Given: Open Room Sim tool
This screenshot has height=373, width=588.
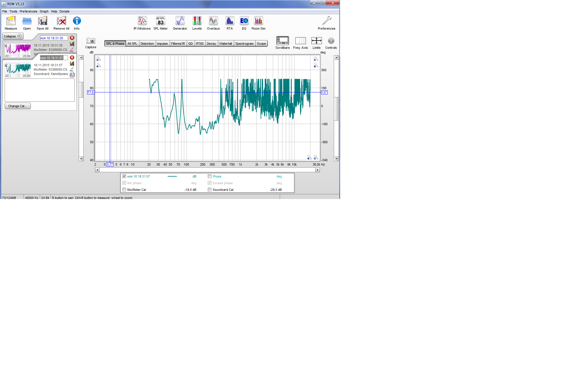Looking at the screenshot, I should (258, 21).
